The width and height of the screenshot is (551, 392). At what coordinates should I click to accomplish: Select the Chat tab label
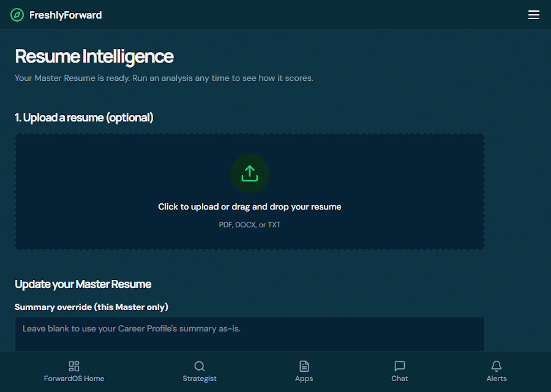(399, 379)
